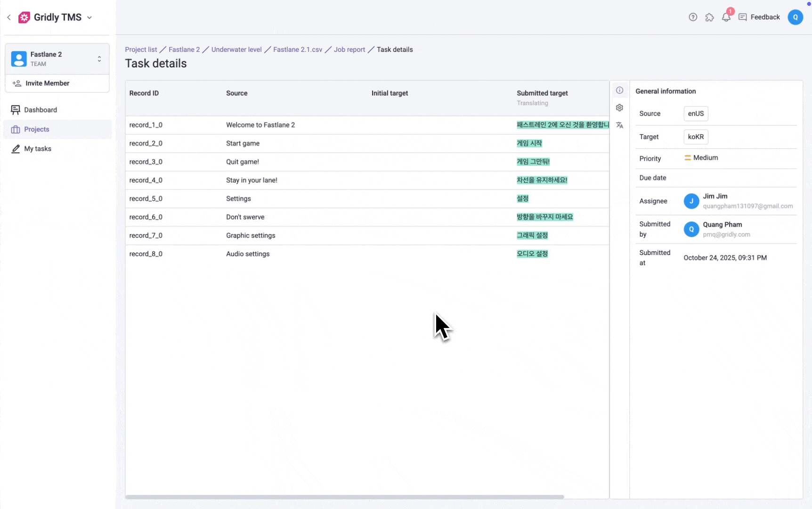
Task: Open the General information panel icon
Action: click(x=620, y=90)
